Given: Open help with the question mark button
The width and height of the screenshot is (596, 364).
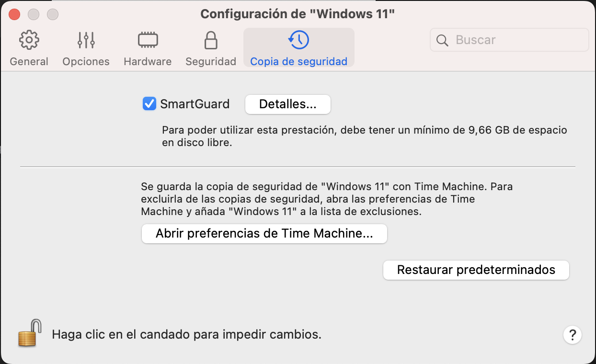Looking at the screenshot, I should (x=573, y=334).
